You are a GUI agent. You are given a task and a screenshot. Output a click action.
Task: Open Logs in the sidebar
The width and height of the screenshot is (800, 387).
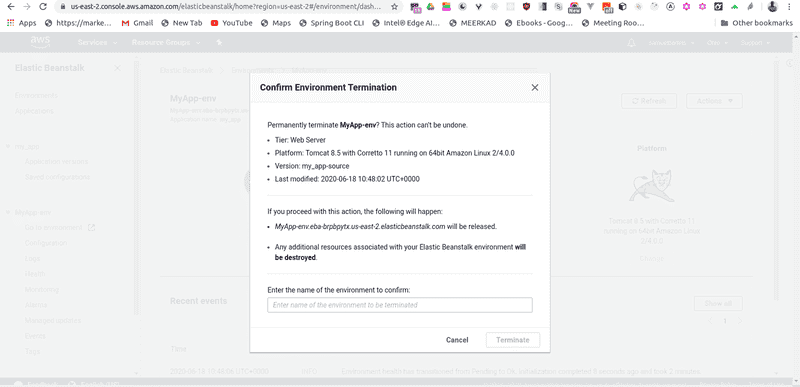point(32,259)
